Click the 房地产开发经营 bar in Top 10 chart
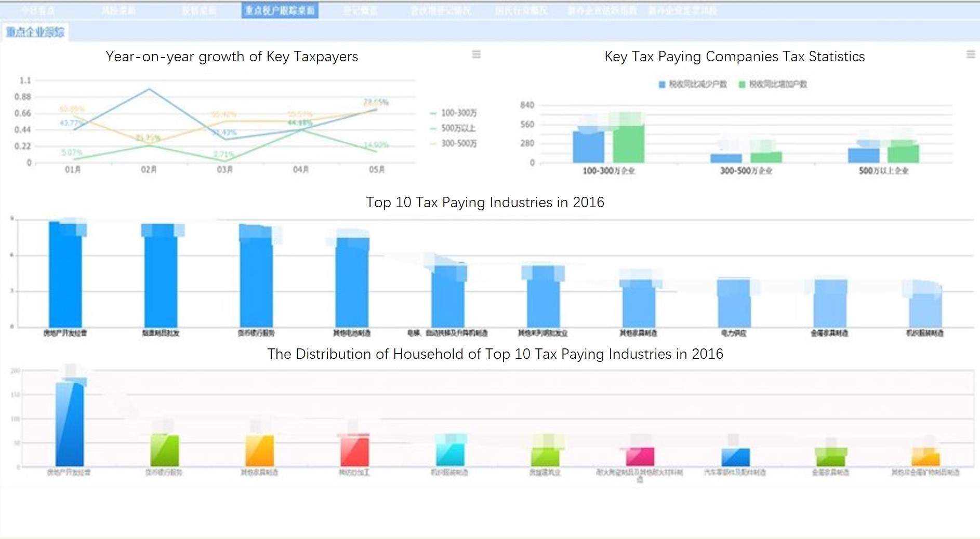 pyautogui.click(x=65, y=274)
